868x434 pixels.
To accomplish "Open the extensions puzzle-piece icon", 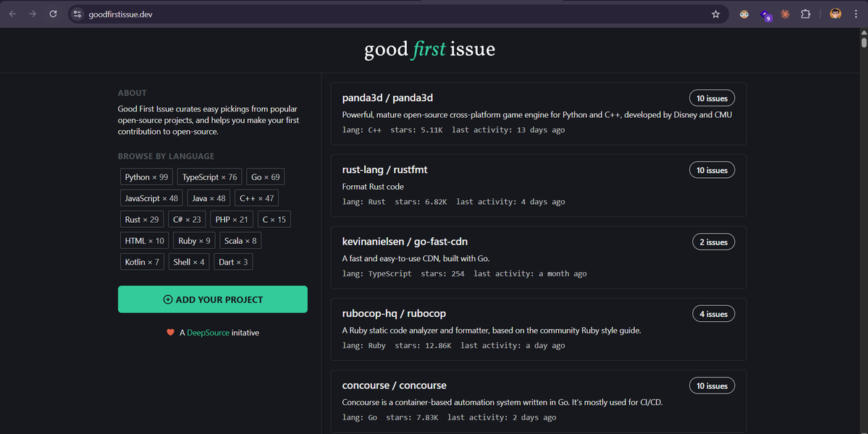I will click(806, 14).
